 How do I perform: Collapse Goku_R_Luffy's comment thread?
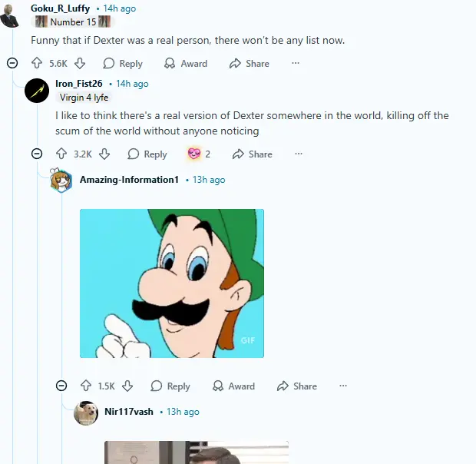(x=12, y=64)
